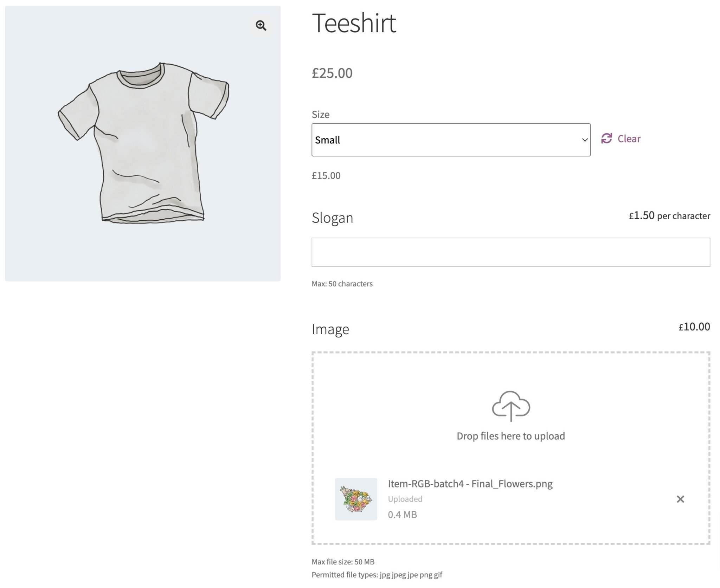Click the Drop files here to upload area
Viewport: 720px width, 588px height.
510,436
